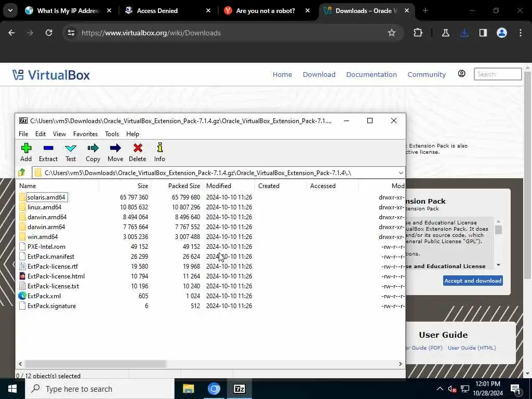
Task: Open Windows Start menu
Action: point(12,389)
